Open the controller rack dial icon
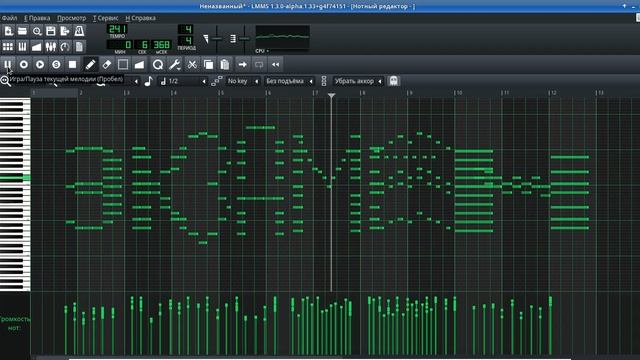This screenshot has height=360, width=640. (65, 47)
